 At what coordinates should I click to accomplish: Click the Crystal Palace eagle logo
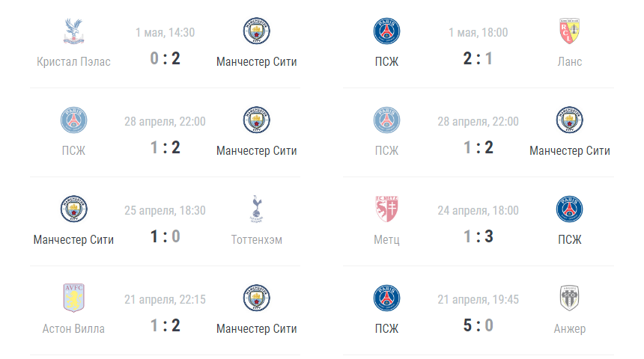coord(73,31)
